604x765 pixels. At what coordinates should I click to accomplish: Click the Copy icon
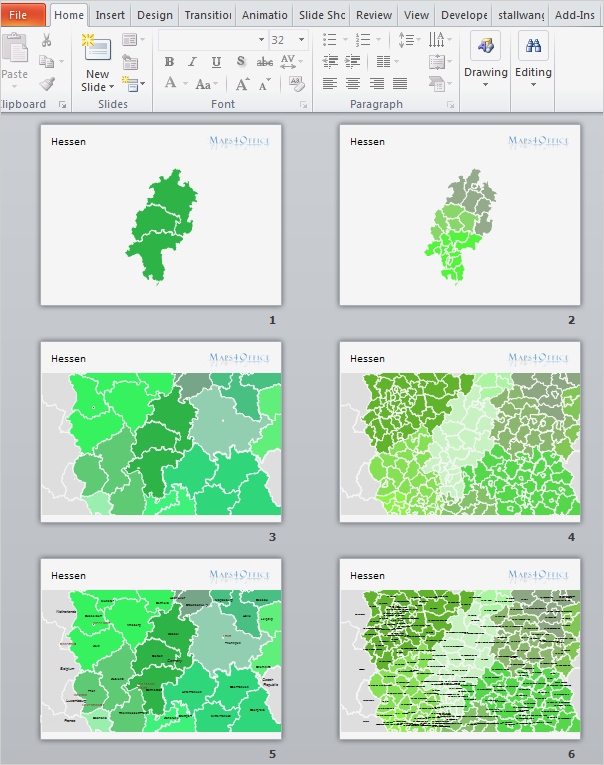click(46, 61)
